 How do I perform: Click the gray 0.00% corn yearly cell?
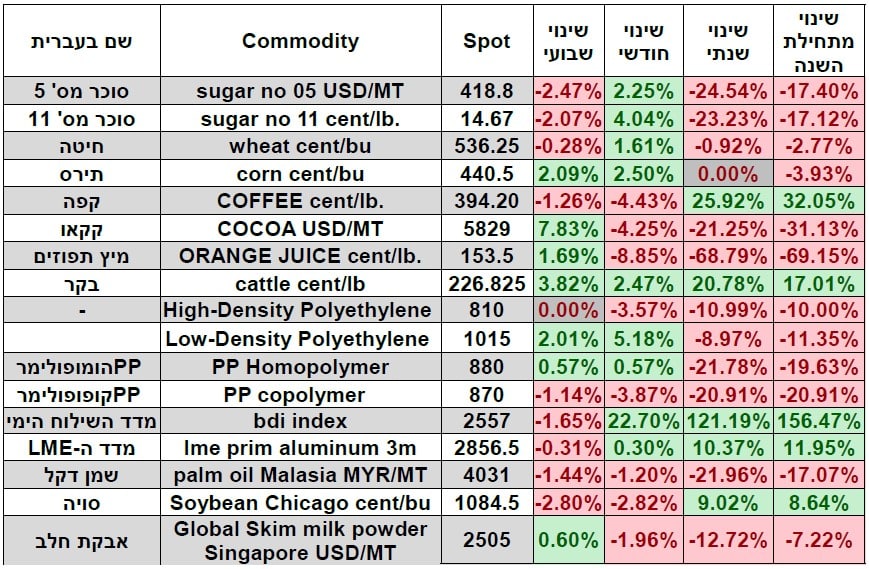click(x=725, y=173)
